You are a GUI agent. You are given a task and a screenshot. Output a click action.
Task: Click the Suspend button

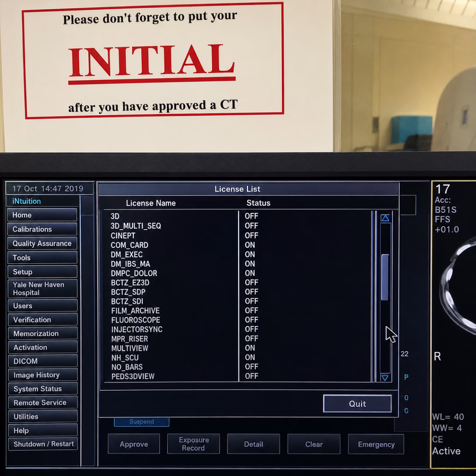click(x=142, y=422)
